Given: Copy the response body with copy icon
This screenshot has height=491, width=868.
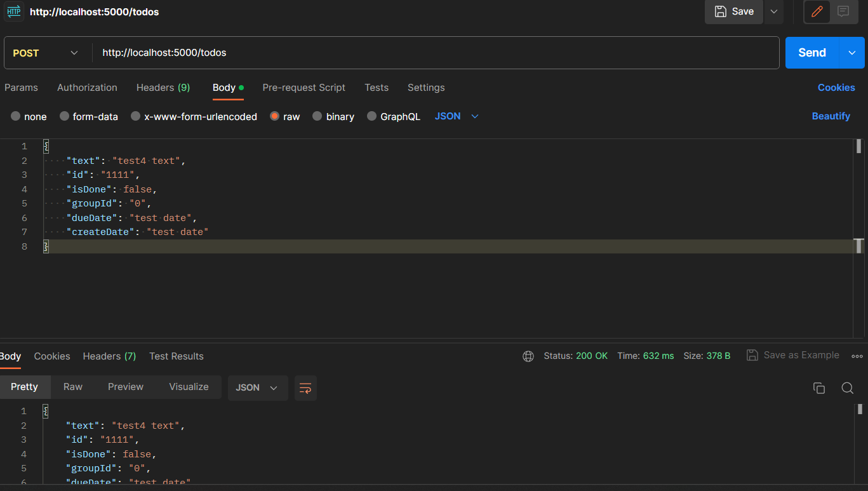Looking at the screenshot, I should point(819,388).
